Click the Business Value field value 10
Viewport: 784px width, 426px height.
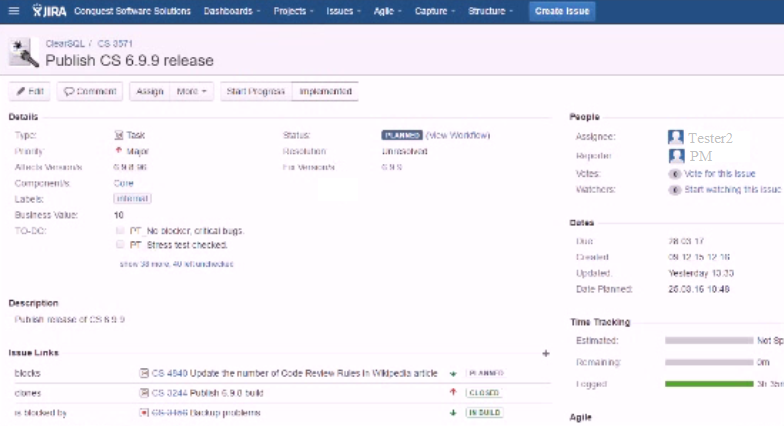coord(118,215)
